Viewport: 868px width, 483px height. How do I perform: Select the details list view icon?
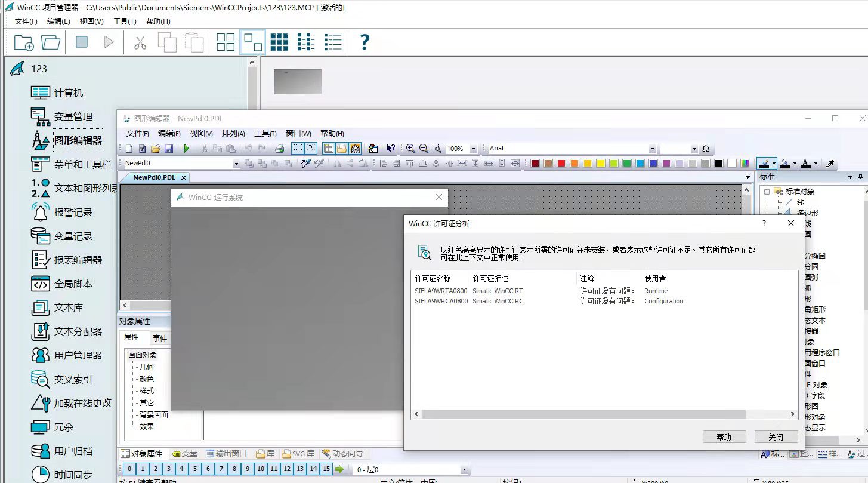[x=333, y=42]
